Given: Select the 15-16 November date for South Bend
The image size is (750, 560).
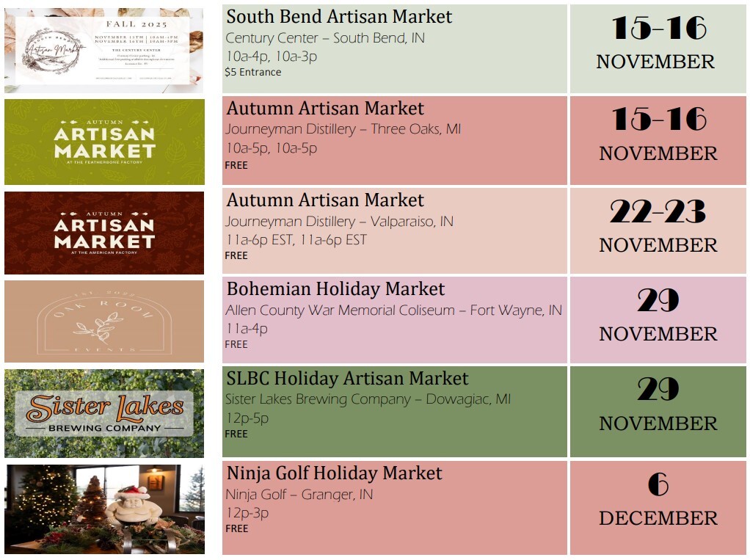Looking at the screenshot, I should coord(658,43).
